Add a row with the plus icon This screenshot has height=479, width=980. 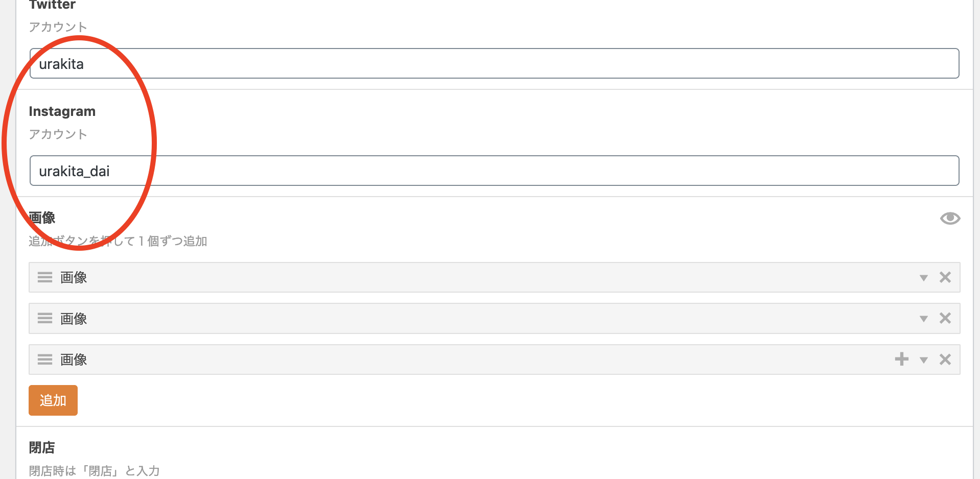point(902,359)
